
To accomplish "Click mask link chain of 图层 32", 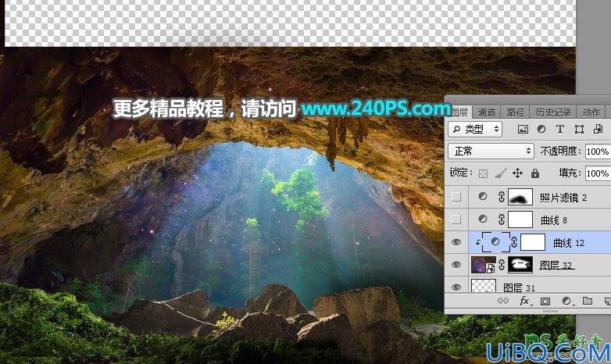I will coord(502,265).
